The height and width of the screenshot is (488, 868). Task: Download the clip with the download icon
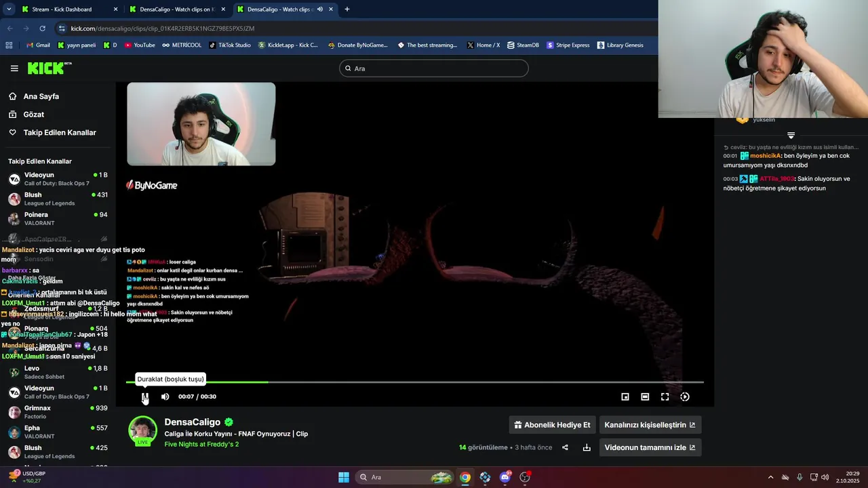pyautogui.click(x=587, y=447)
